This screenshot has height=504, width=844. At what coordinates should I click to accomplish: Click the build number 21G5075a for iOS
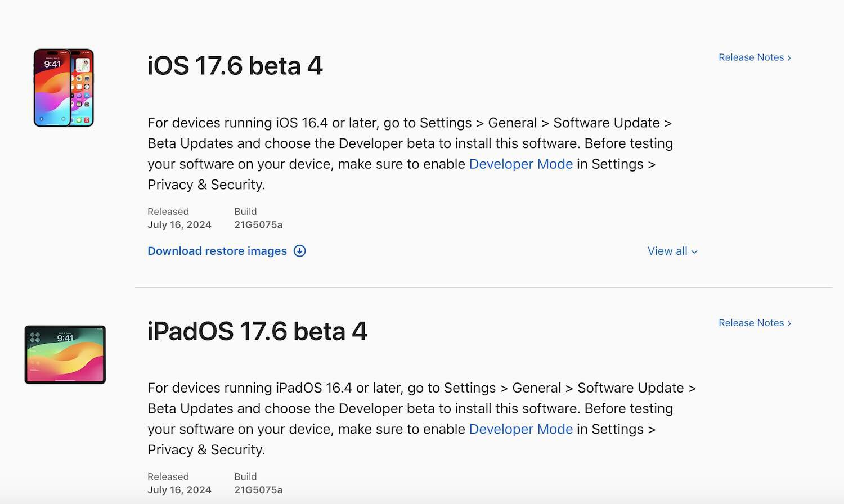[258, 224]
